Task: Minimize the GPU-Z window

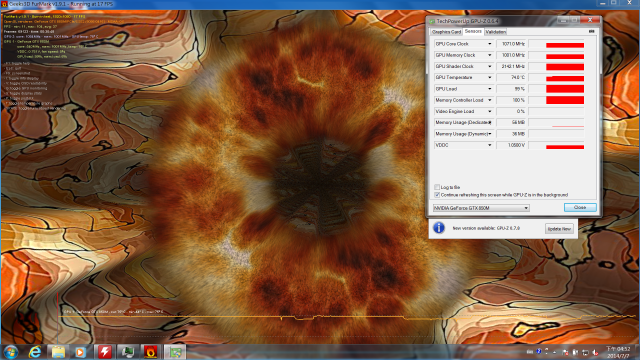Action: [564, 20]
